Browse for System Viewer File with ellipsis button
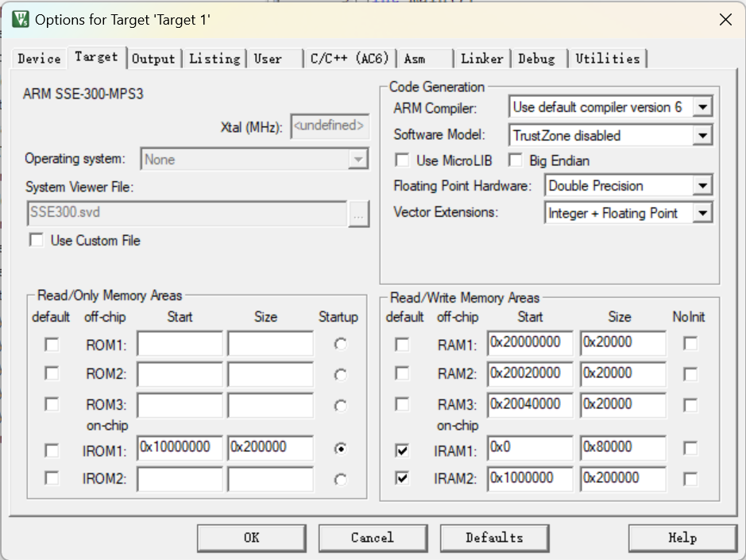The image size is (746, 560). 359,214
